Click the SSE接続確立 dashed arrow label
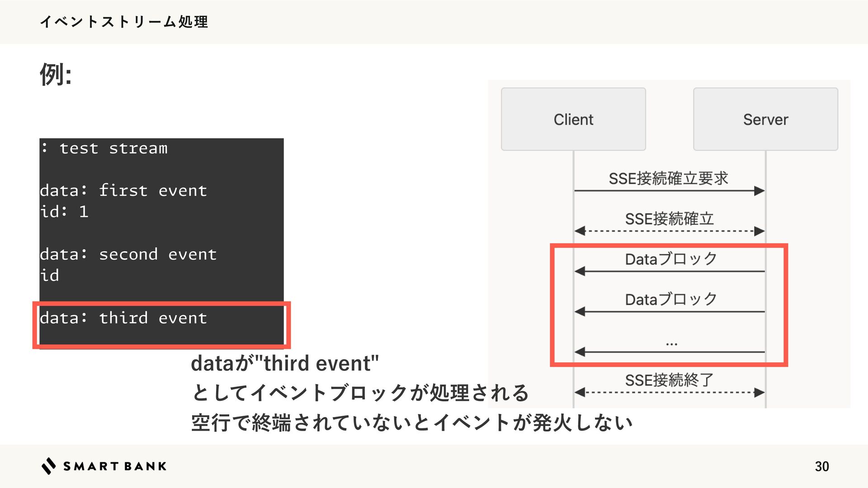Screen dimensions: 868x488 click(x=670, y=219)
